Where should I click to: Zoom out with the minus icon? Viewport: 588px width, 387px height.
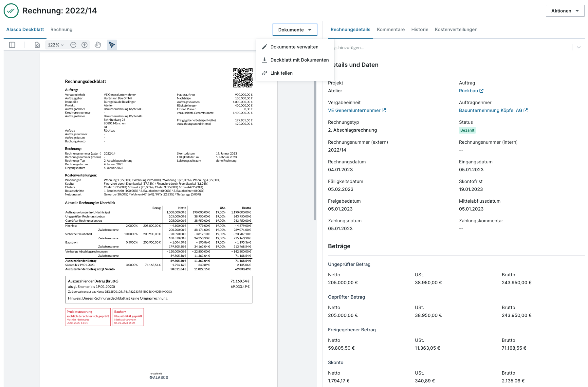pyautogui.click(x=73, y=45)
